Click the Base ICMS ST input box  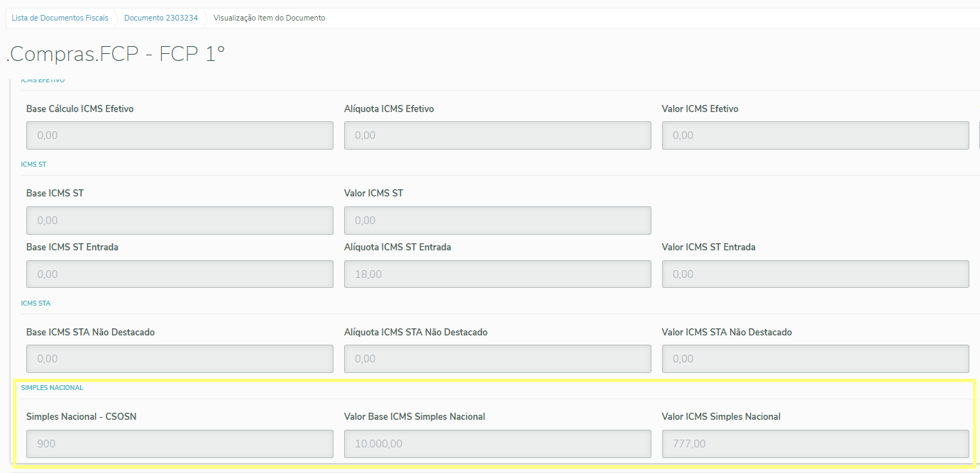(x=180, y=221)
